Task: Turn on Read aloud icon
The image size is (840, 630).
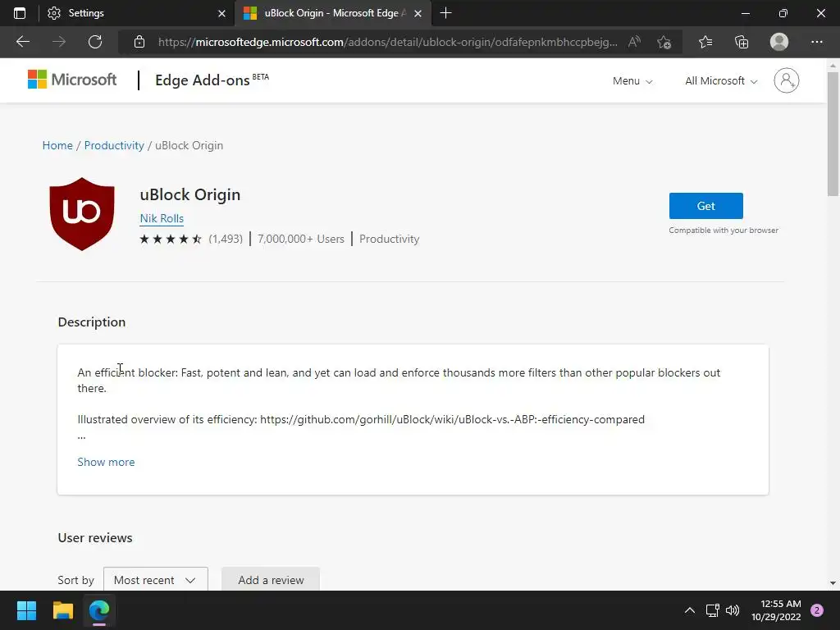Action: [634, 42]
